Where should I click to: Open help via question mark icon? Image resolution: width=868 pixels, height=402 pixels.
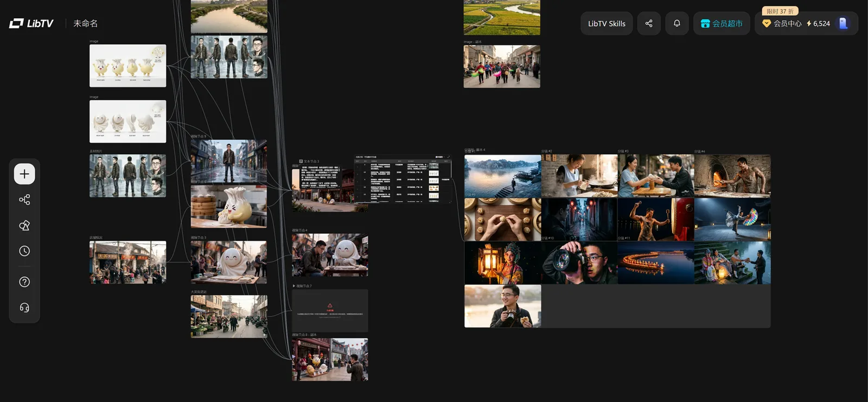click(x=24, y=282)
